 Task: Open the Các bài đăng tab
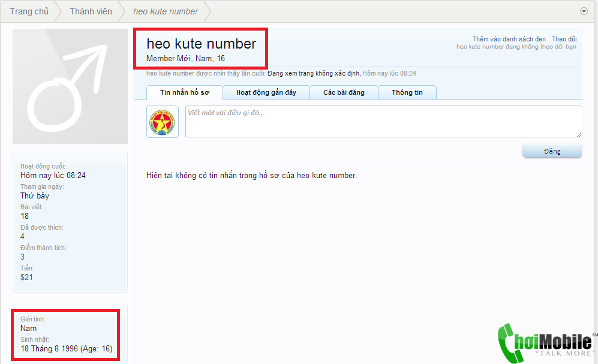point(344,92)
